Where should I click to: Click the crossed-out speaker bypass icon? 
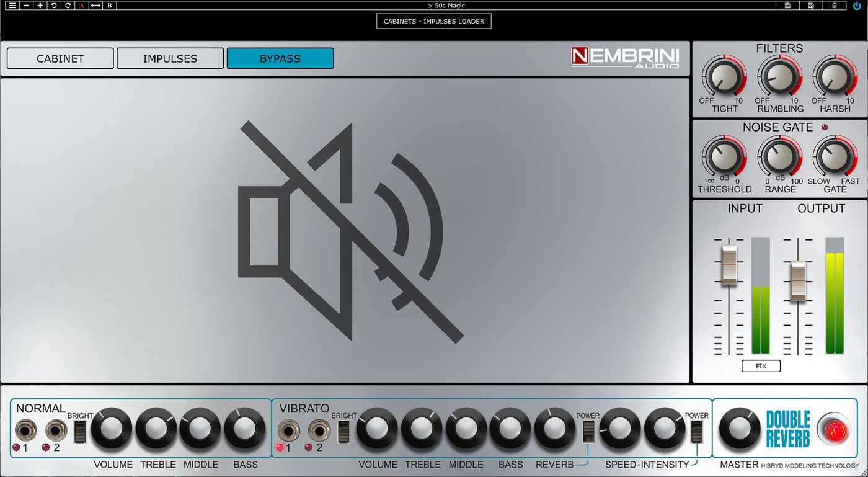point(350,231)
